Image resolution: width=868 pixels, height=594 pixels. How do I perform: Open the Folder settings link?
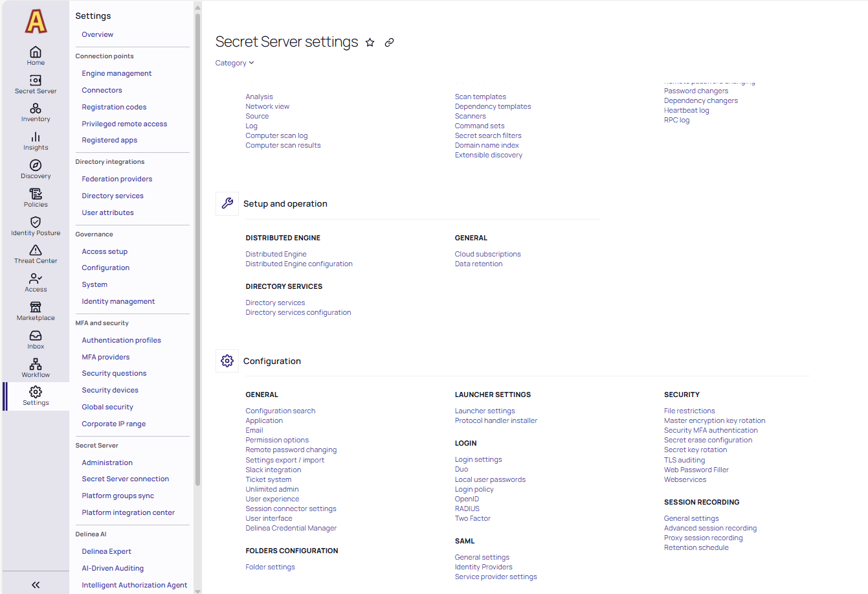tap(269, 566)
